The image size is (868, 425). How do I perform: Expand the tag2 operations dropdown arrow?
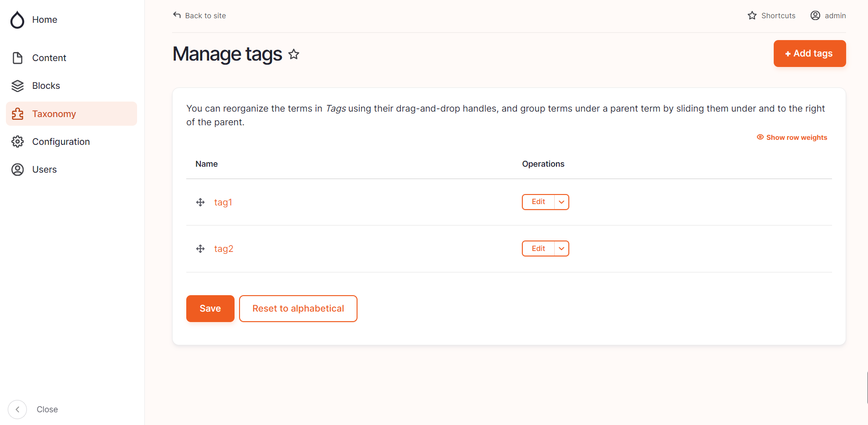tap(562, 249)
